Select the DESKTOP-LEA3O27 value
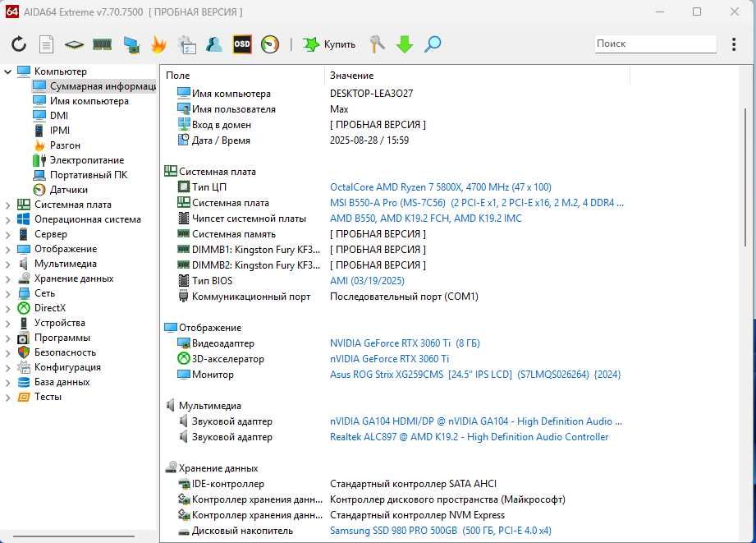The height and width of the screenshot is (543, 756). (x=371, y=94)
